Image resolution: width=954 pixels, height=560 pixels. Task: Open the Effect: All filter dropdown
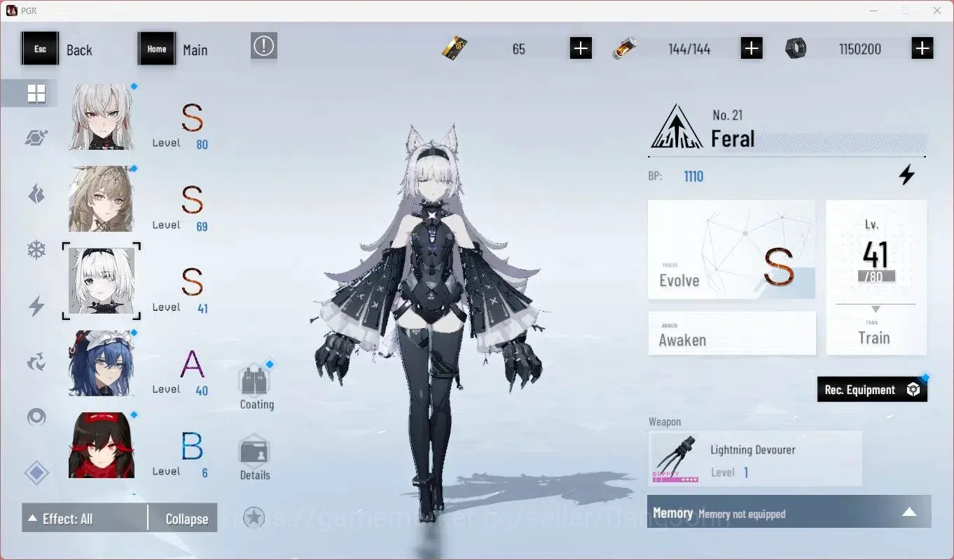[x=84, y=519]
